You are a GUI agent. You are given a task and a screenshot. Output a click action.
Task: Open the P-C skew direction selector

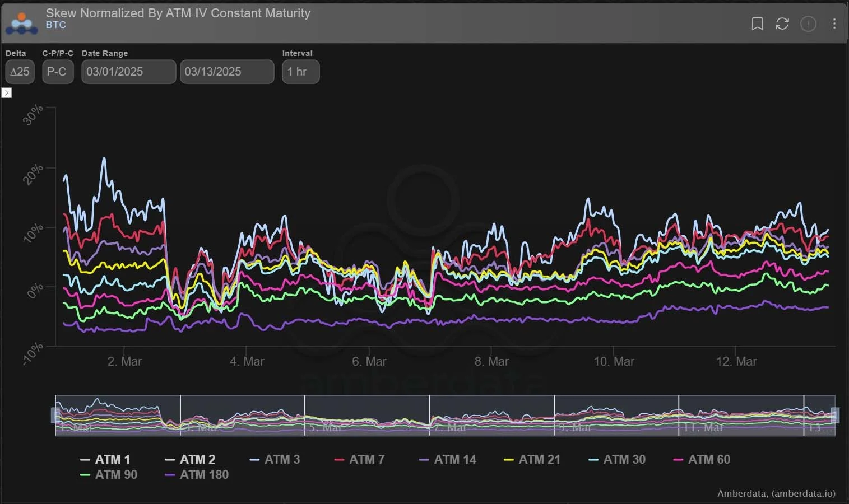click(x=58, y=72)
